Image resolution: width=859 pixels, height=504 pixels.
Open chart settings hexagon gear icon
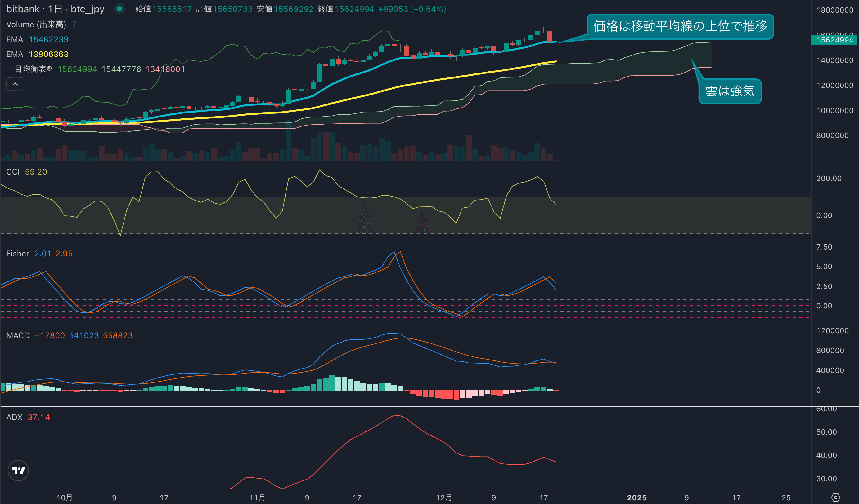pyautogui.click(x=835, y=497)
